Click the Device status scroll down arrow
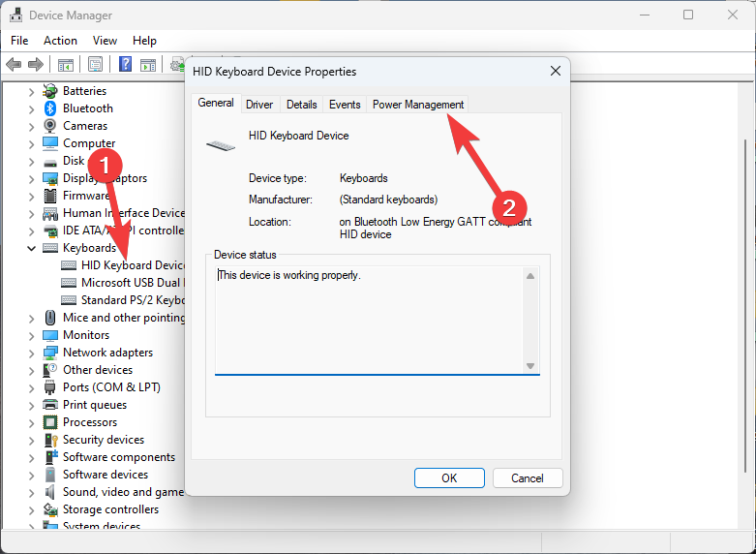 point(530,366)
